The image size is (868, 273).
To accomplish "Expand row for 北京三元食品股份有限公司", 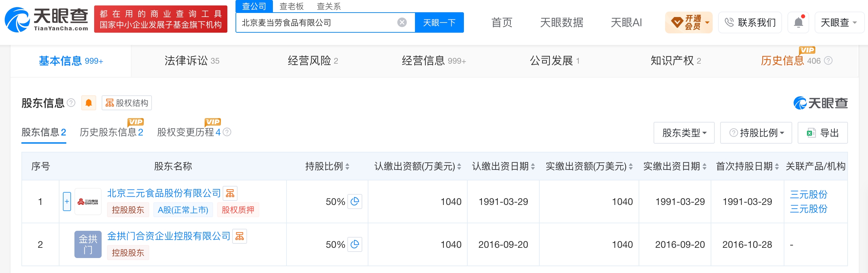I will (x=67, y=202).
